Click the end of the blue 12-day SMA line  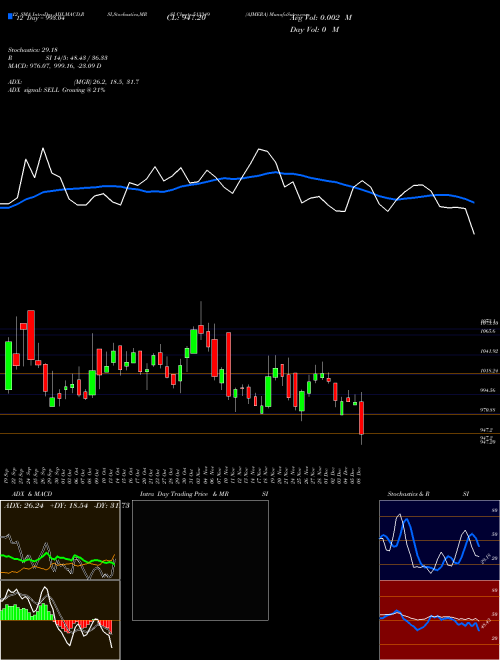(x=474, y=202)
